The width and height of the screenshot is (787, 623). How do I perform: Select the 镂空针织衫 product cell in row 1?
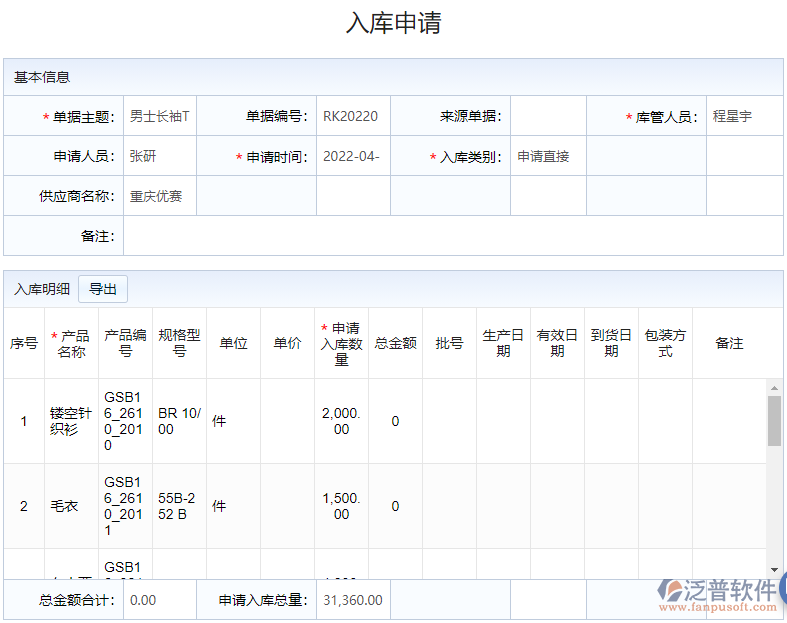[x=71, y=421]
